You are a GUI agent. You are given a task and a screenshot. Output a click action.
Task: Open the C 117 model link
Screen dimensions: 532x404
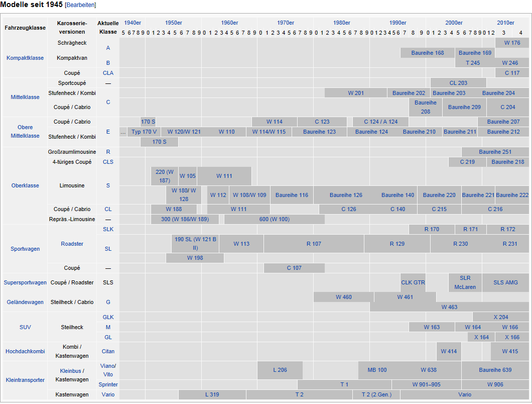(511, 73)
